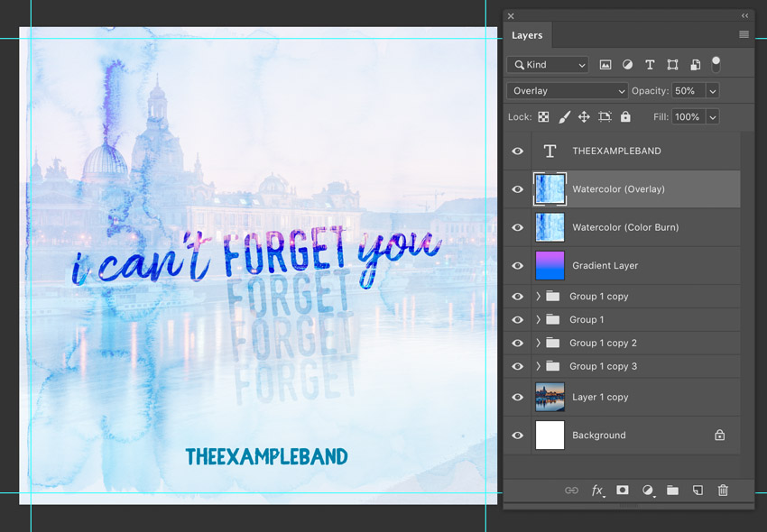
Task: Expand Group 1
Action: (x=538, y=319)
